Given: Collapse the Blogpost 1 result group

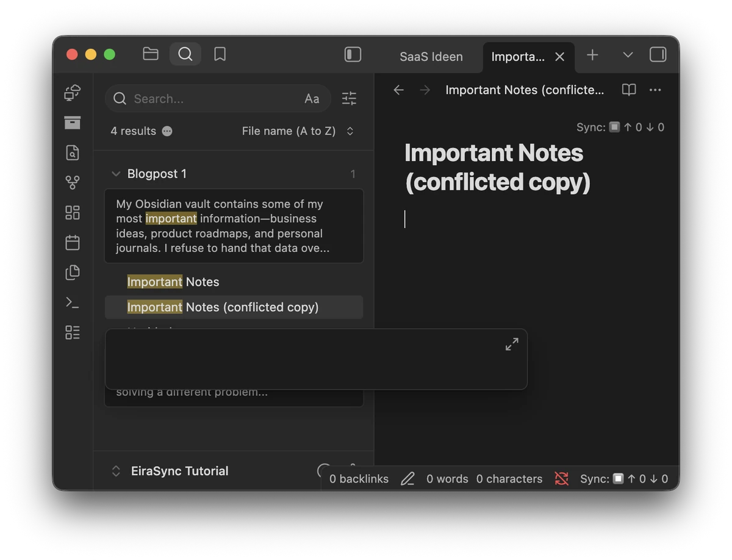Looking at the screenshot, I should (x=116, y=174).
